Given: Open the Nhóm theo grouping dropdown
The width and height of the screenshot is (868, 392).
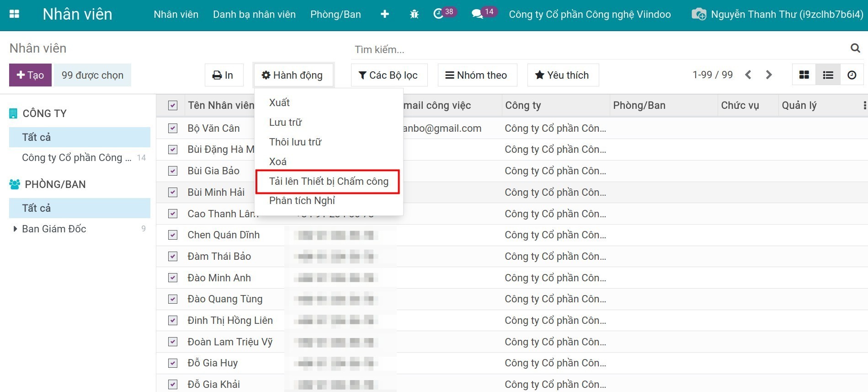Looking at the screenshot, I should click(x=477, y=75).
